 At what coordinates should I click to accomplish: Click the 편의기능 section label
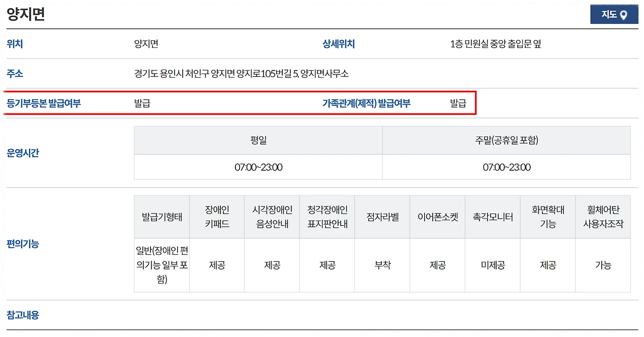(x=23, y=244)
